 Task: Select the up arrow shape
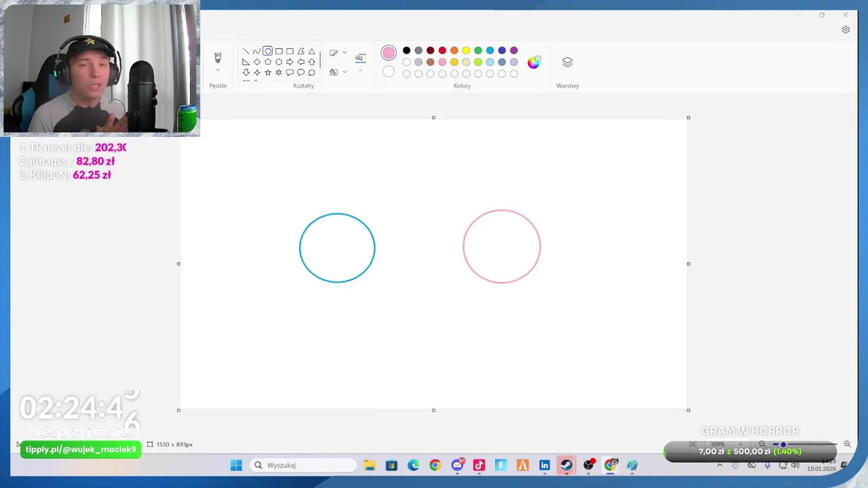[311, 62]
